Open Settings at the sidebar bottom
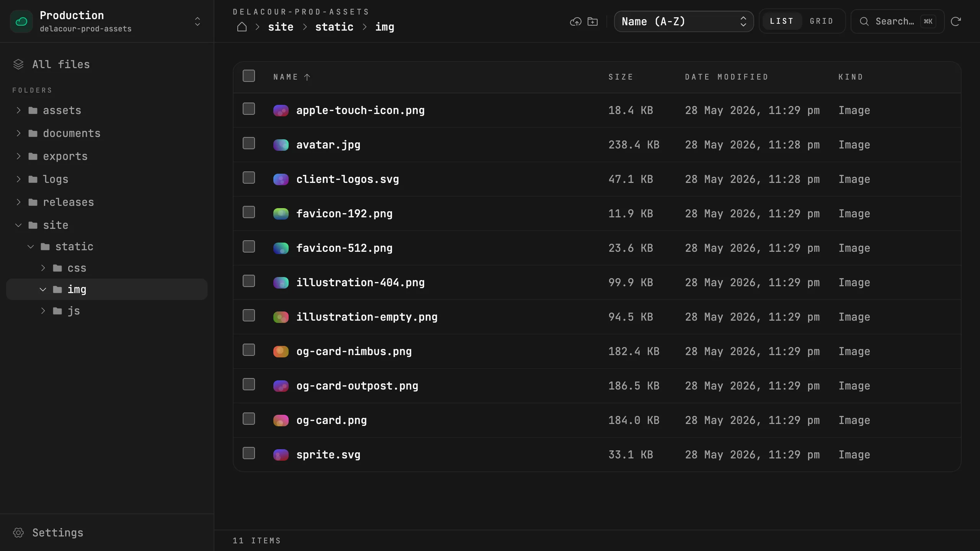980x551 pixels. pos(107,533)
